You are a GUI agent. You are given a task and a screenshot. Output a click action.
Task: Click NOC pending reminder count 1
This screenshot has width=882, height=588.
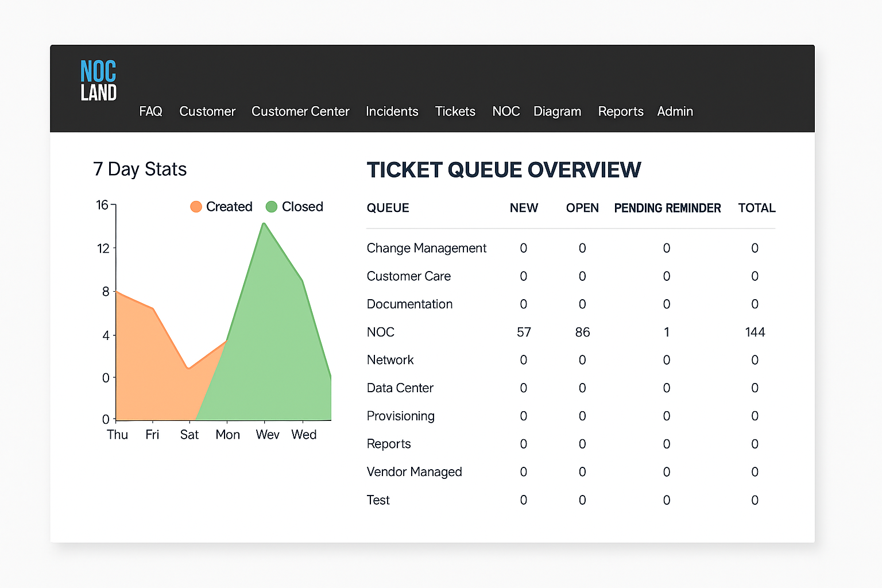tap(667, 332)
